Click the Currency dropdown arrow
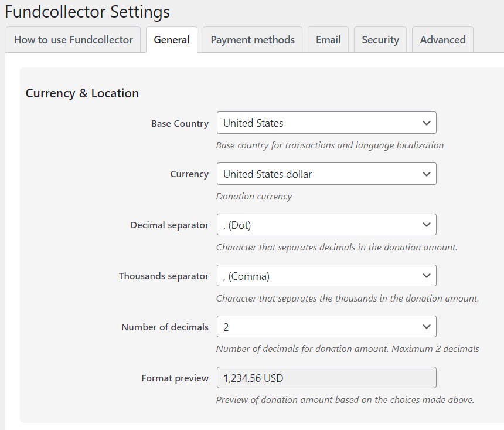504x430 pixels. pos(427,174)
